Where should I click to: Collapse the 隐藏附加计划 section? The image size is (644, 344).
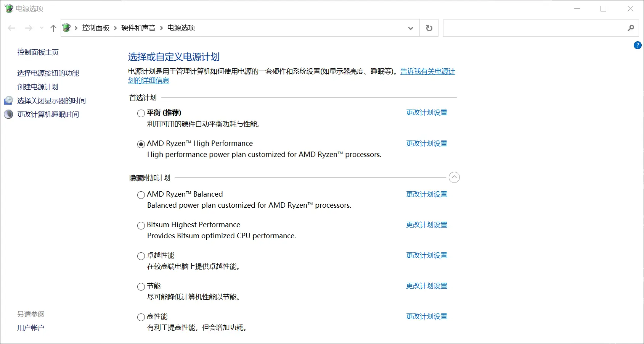454,178
